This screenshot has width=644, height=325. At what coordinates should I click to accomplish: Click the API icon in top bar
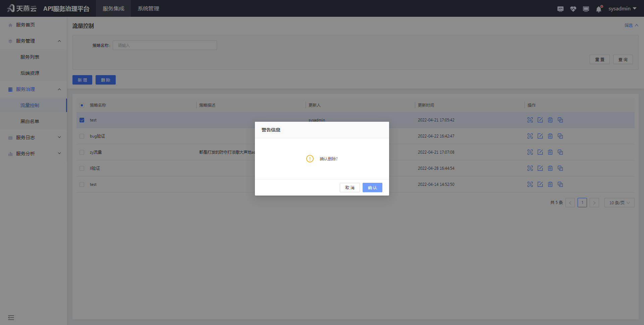click(560, 9)
